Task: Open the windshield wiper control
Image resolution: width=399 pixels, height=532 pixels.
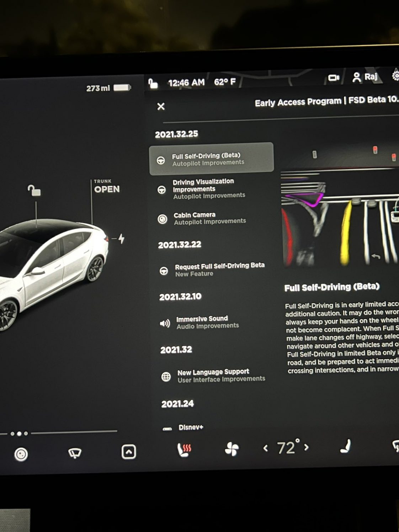Action: click(75, 453)
